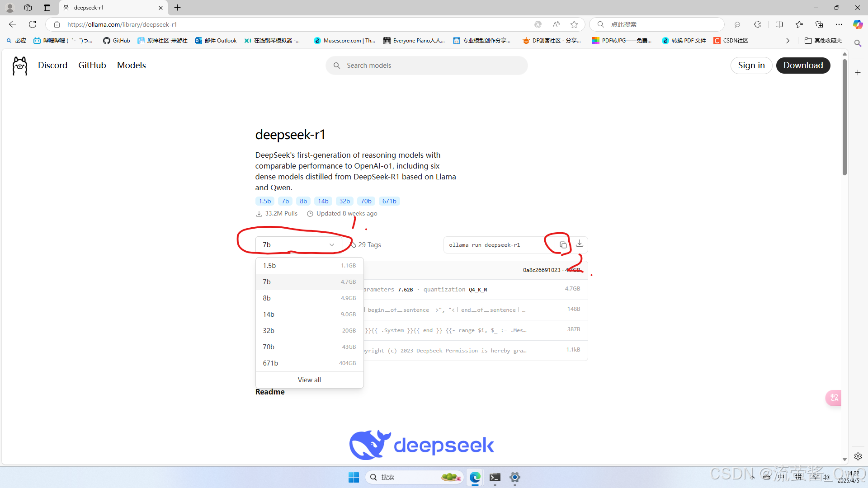868x488 pixels.
Task: Open the Musescore.com bookmark
Action: click(x=344, y=41)
